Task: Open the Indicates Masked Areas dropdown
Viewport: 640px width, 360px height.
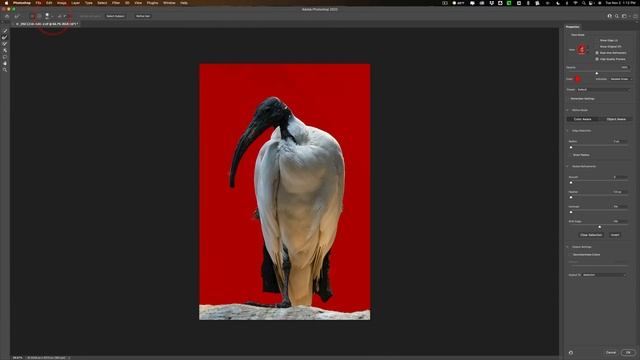Action: 621,79
